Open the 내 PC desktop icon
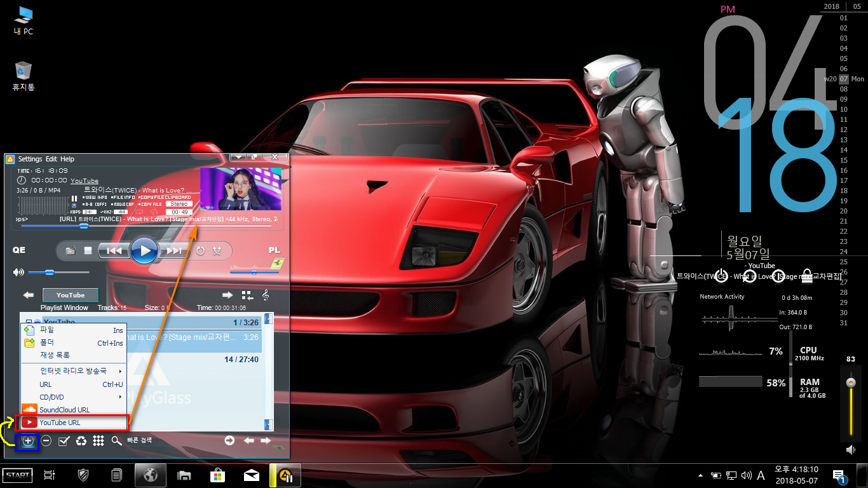868x488 pixels. [x=23, y=20]
